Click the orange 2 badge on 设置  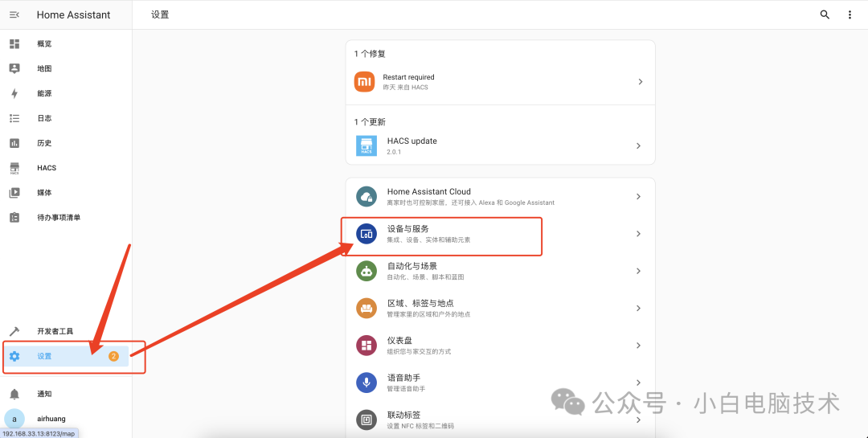pos(113,357)
